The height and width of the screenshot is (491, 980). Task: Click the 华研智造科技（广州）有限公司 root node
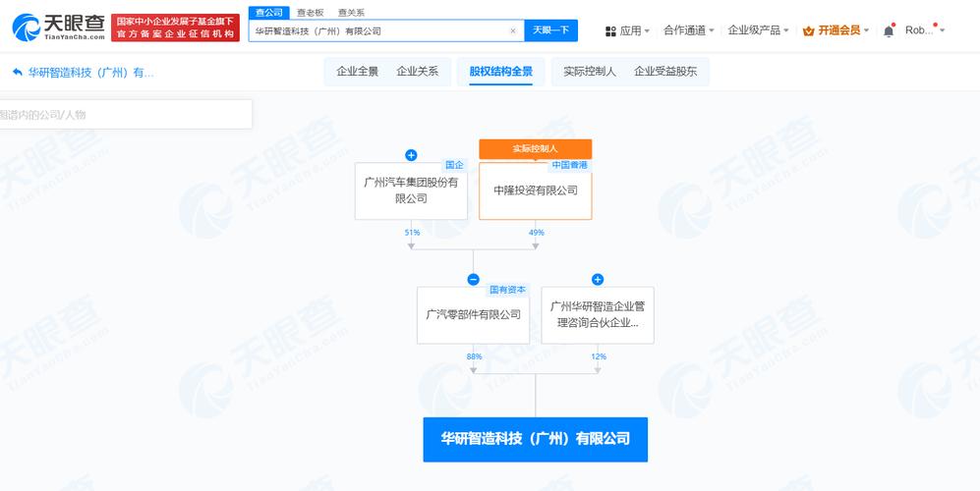click(x=535, y=439)
